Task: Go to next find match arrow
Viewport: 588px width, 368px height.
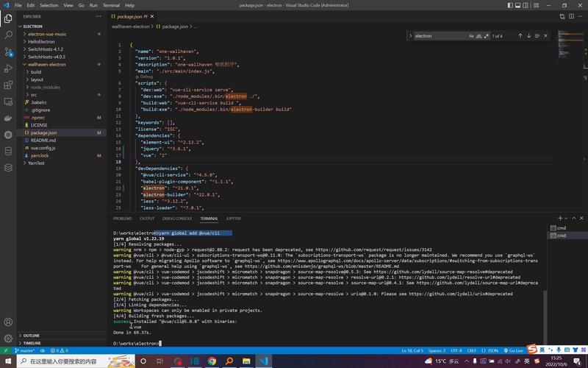Action: [x=528, y=35]
